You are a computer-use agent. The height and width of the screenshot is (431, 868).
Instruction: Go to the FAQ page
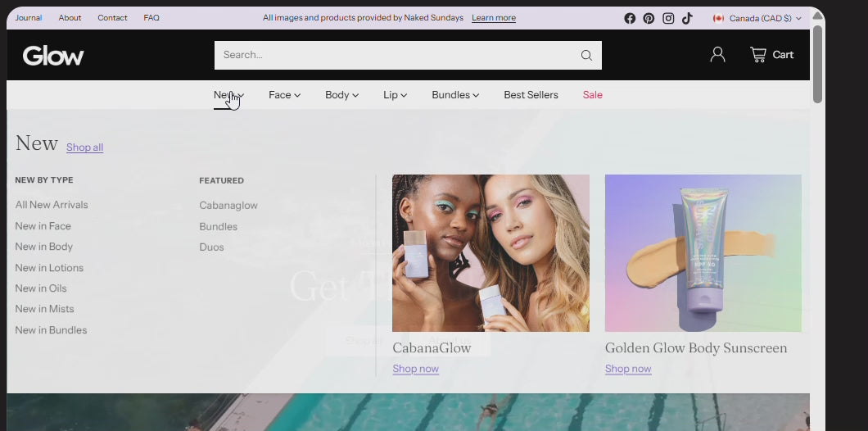(x=151, y=18)
